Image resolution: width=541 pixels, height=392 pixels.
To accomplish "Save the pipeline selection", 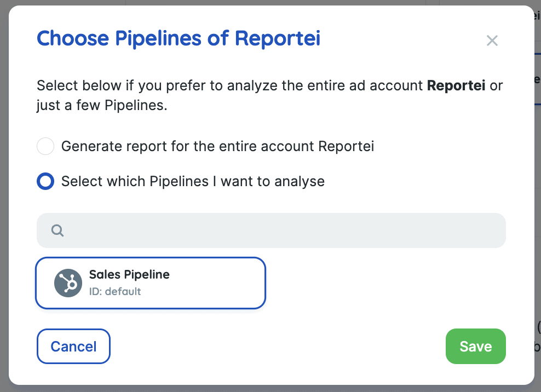I will pyautogui.click(x=476, y=346).
